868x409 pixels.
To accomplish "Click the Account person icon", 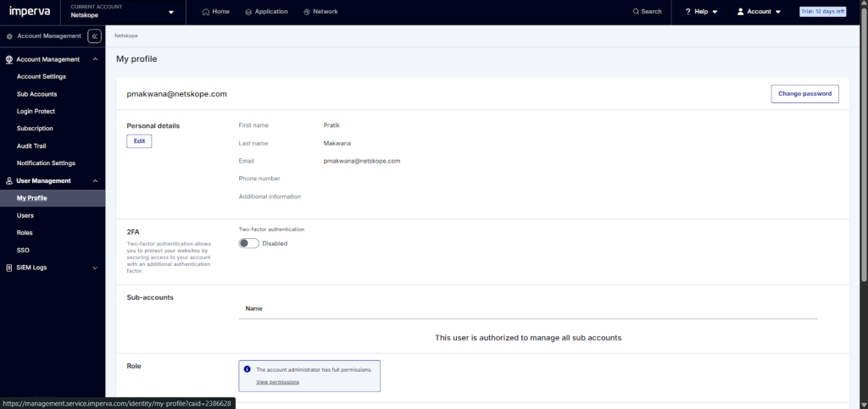I will pos(740,12).
